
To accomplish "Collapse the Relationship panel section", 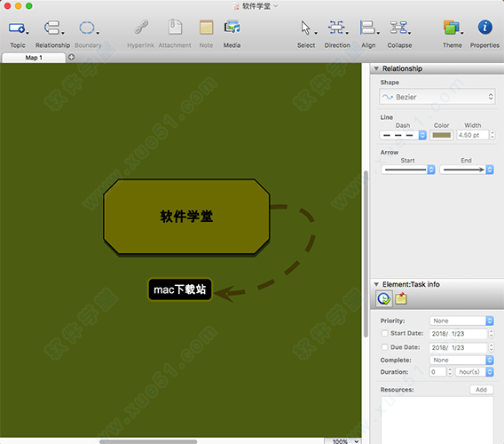I will [376, 68].
